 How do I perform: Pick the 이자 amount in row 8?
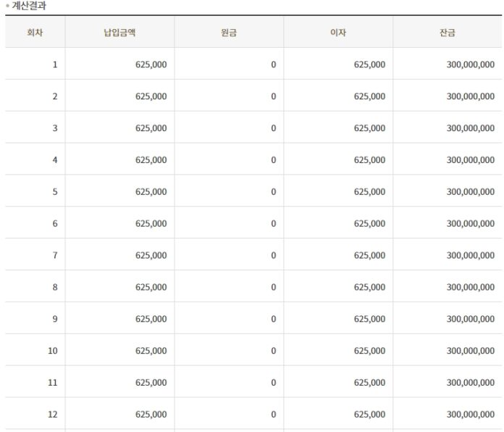point(369,288)
